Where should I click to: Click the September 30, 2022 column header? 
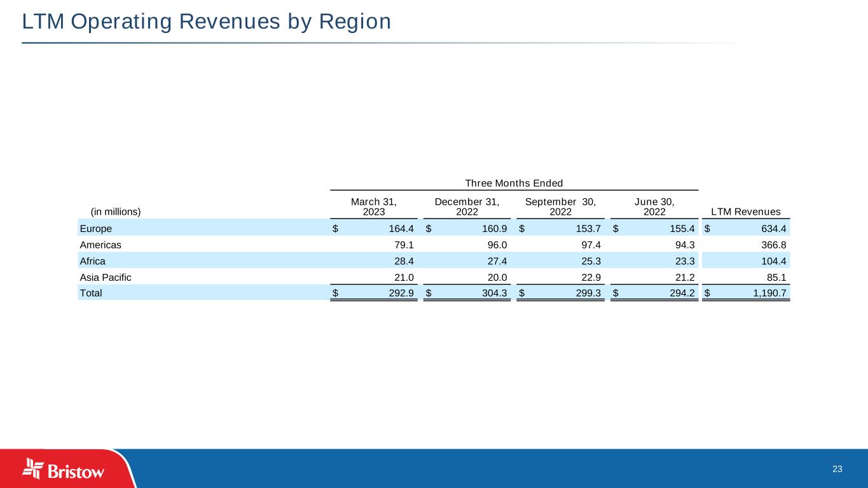[561, 207]
